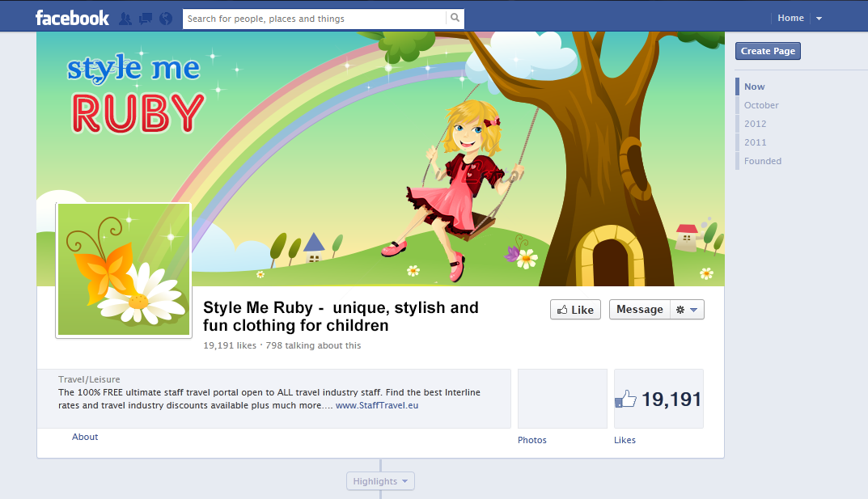Open the About section link

(85, 437)
